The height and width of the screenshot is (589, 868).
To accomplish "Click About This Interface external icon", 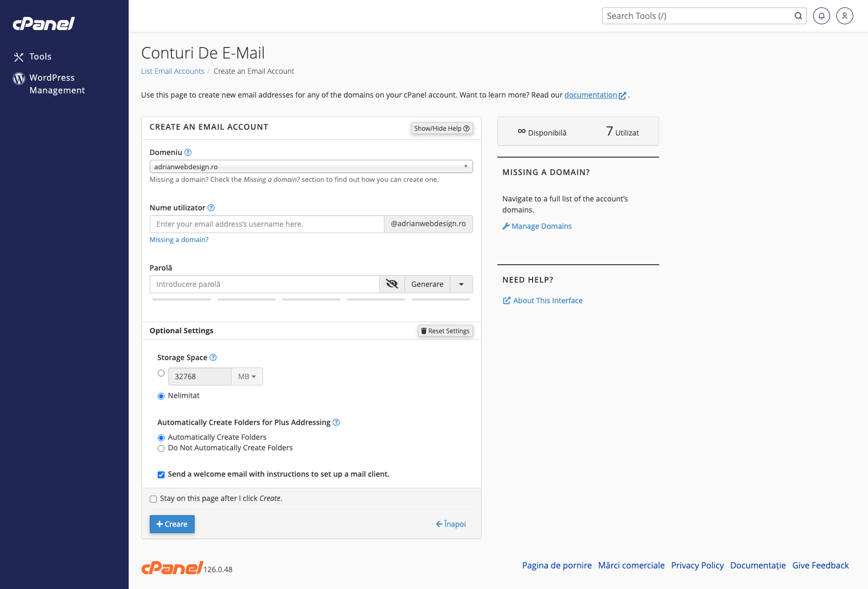I will pos(507,301).
